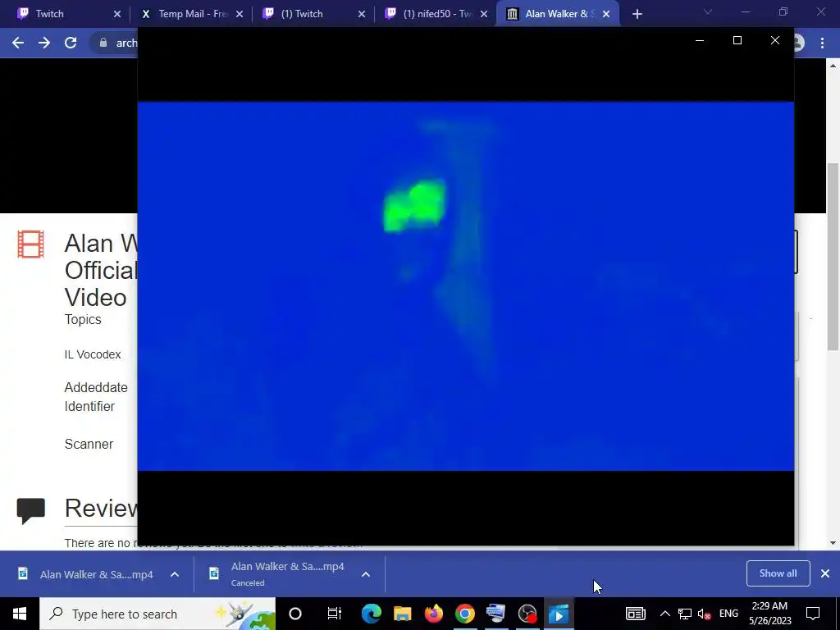Open News and interests on the taskbar
This screenshot has height=630, width=840.
(x=636, y=614)
